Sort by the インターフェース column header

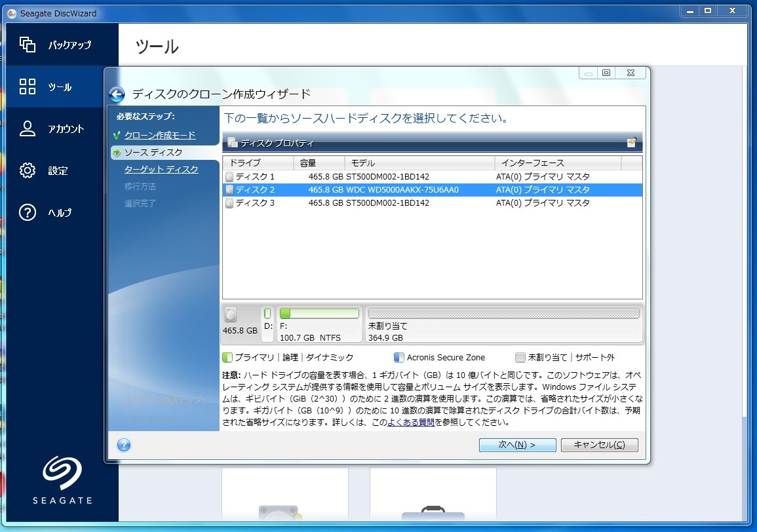(x=558, y=162)
